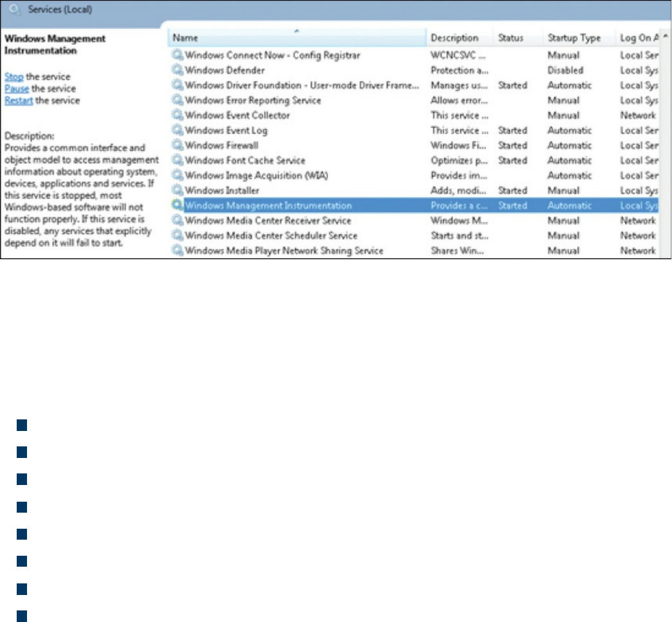Select Windows Media Center Receiver Service name
The image size is (672, 622).
(268, 221)
